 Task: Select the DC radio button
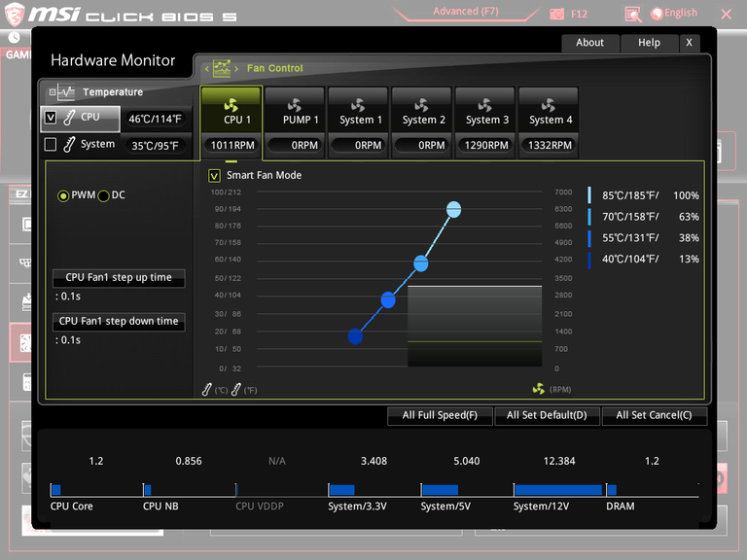pos(103,195)
